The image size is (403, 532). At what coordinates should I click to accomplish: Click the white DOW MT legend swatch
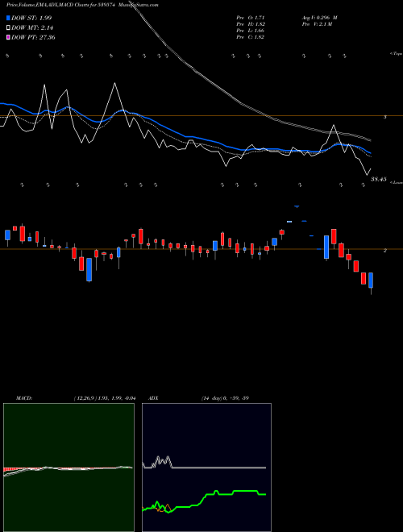click(8, 28)
